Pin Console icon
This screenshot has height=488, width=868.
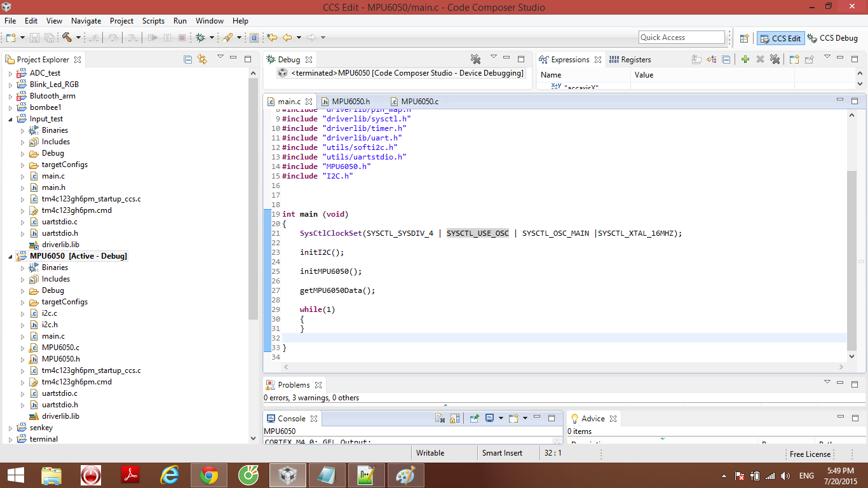click(x=474, y=418)
